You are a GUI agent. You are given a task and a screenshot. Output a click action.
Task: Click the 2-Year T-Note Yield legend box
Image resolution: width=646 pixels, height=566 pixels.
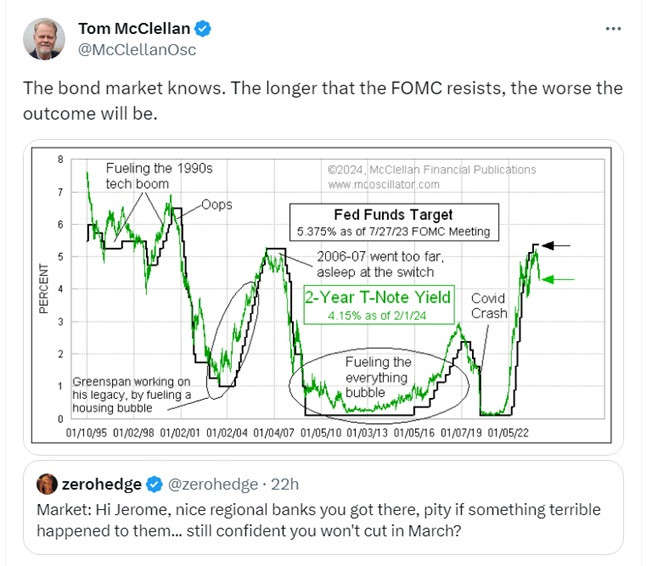(x=379, y=305)
